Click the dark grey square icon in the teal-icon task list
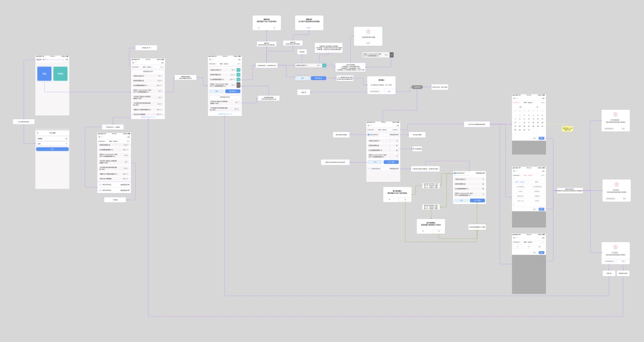Image resolution: width=644 pixels, height=342 pixels. click(x=238, y=85)
